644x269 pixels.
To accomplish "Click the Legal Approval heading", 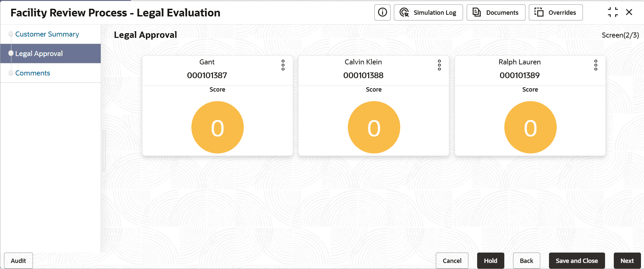I will click(x=145, y=35).
